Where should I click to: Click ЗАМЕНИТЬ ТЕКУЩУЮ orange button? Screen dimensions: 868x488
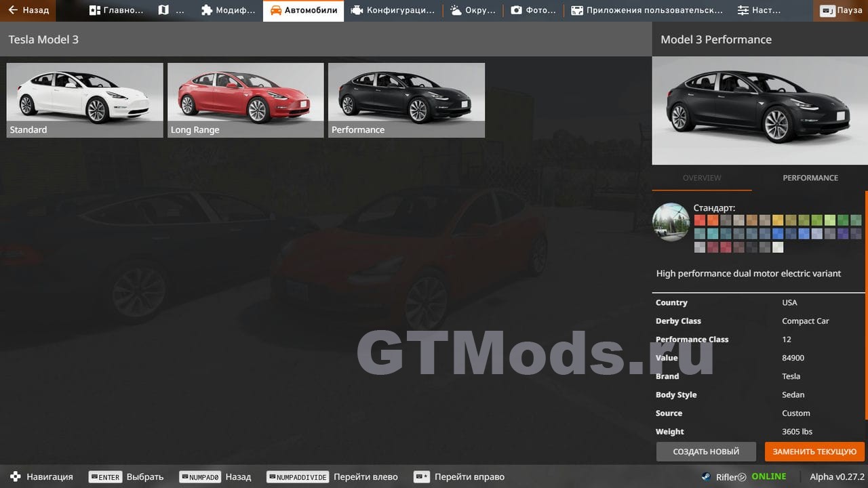[814, 451]
